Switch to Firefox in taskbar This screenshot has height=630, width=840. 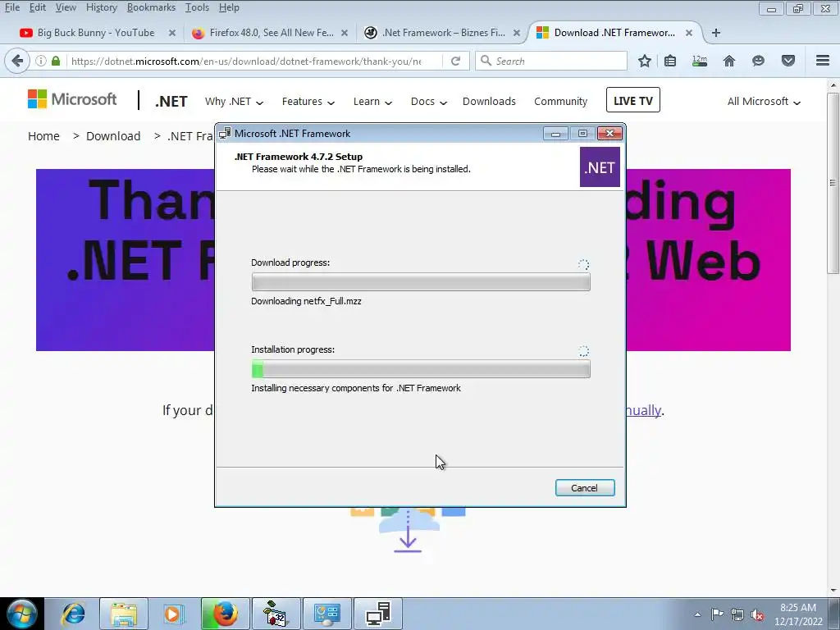tap(225, 614)
